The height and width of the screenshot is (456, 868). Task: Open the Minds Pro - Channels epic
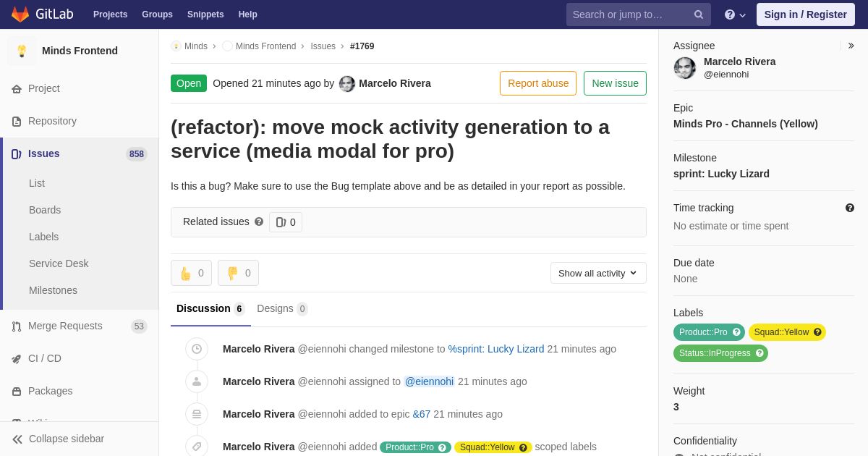tap(746, 124)
